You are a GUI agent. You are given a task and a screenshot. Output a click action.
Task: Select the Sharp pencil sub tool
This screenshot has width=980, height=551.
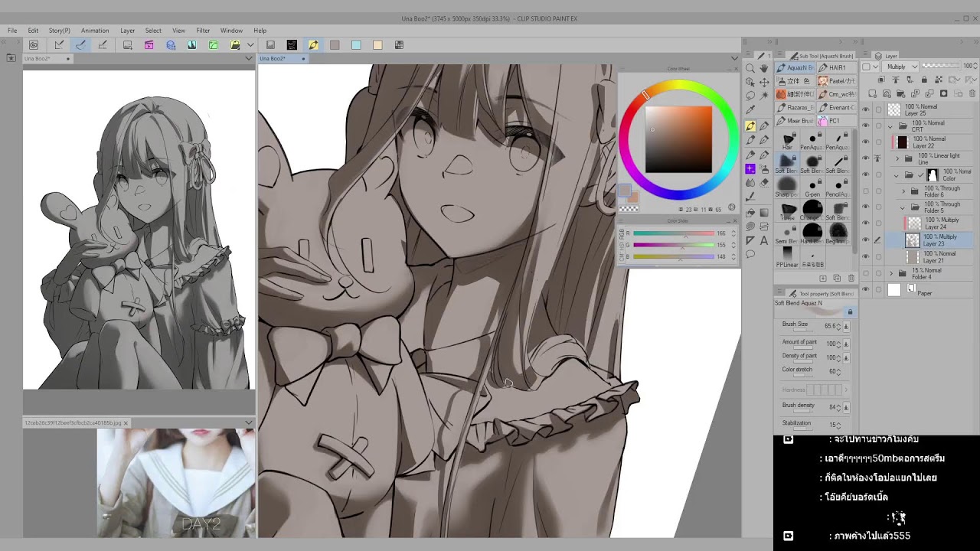787,188
